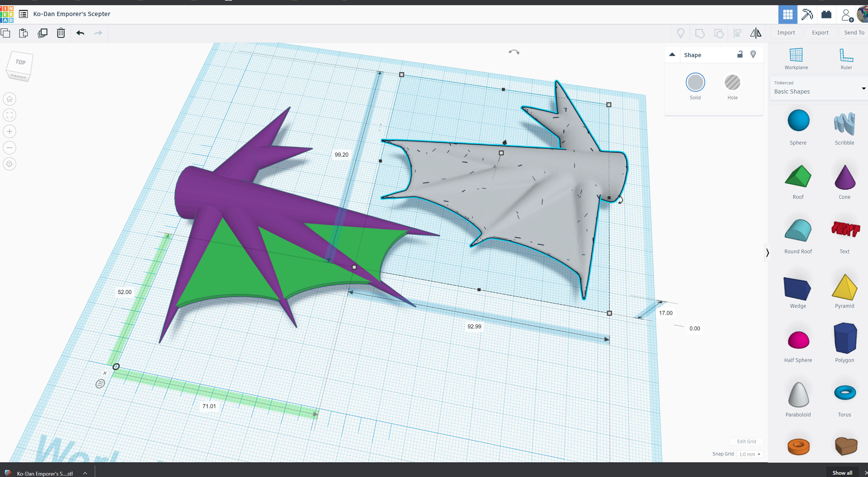Viewport: 868px width, 477px height.
Task: Click the Home view button
Action: pyautogui.click(x=9, y=99)
